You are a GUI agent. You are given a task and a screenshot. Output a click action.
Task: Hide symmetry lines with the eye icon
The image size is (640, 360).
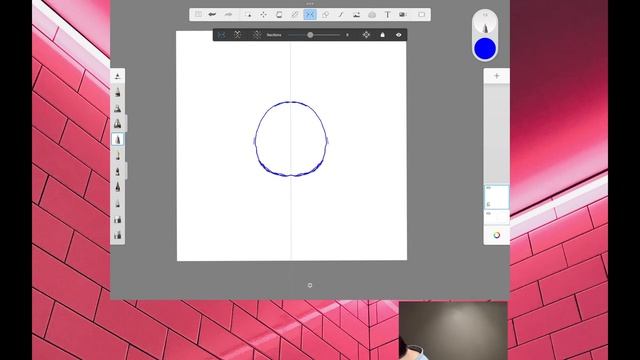coord(399,35)
